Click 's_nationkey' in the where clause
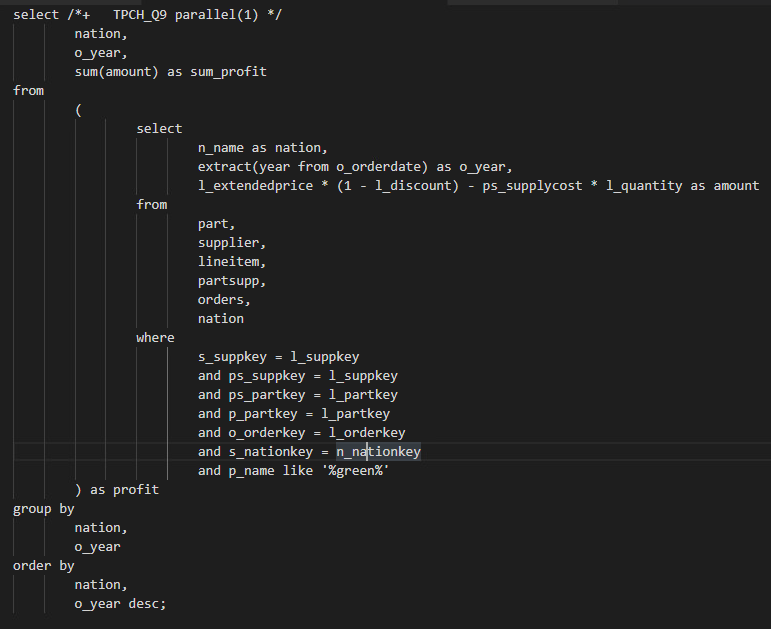 pos(270,452)
